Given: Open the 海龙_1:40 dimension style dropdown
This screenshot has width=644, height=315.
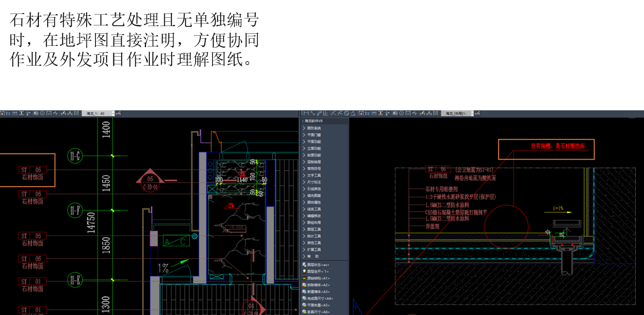Looking at the screenshot, I should coord(113,114).
